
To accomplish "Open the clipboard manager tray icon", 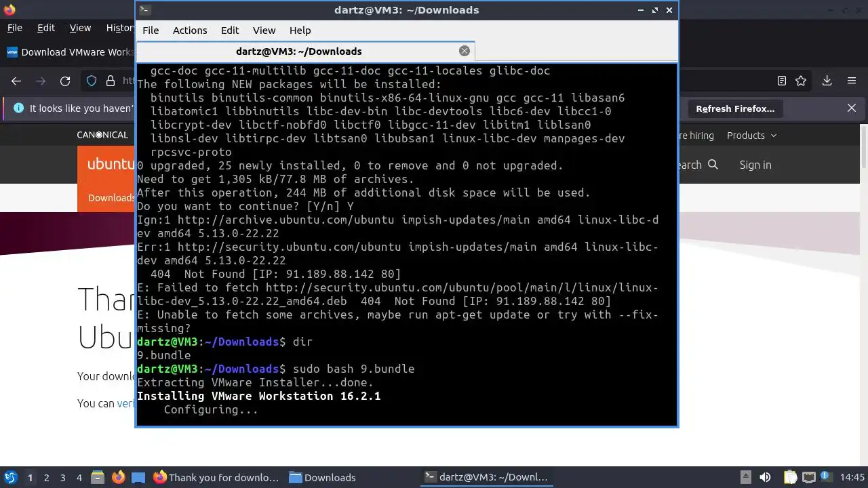I will [x=791, y=477].
